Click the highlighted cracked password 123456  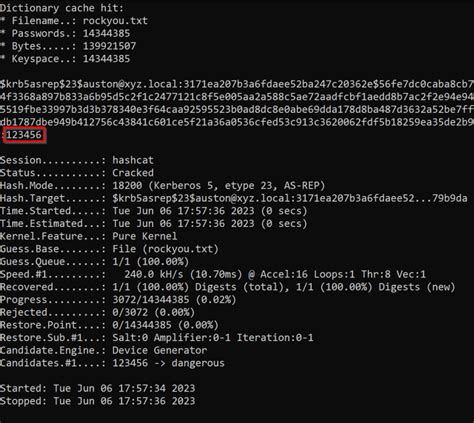point(24,135)
